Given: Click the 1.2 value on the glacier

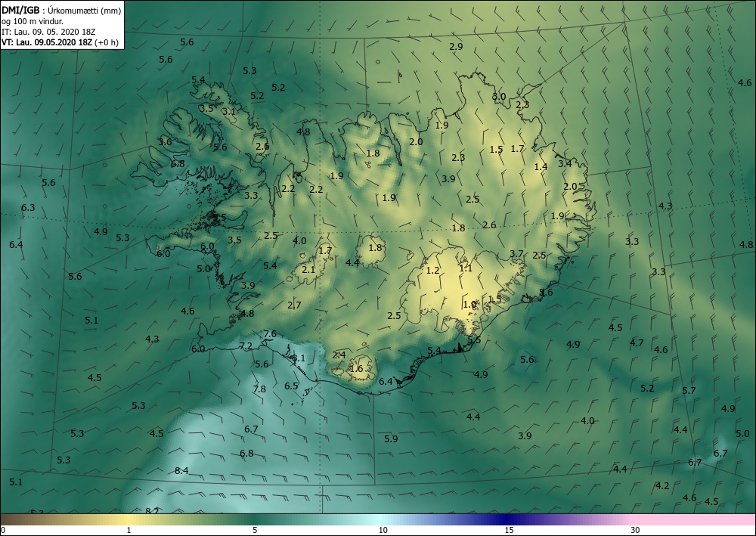Looking at the screenshot, I should point(433,271).
